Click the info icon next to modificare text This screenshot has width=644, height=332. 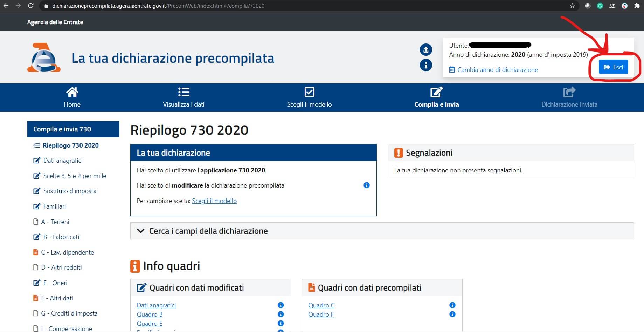click(x=367, y=185)
